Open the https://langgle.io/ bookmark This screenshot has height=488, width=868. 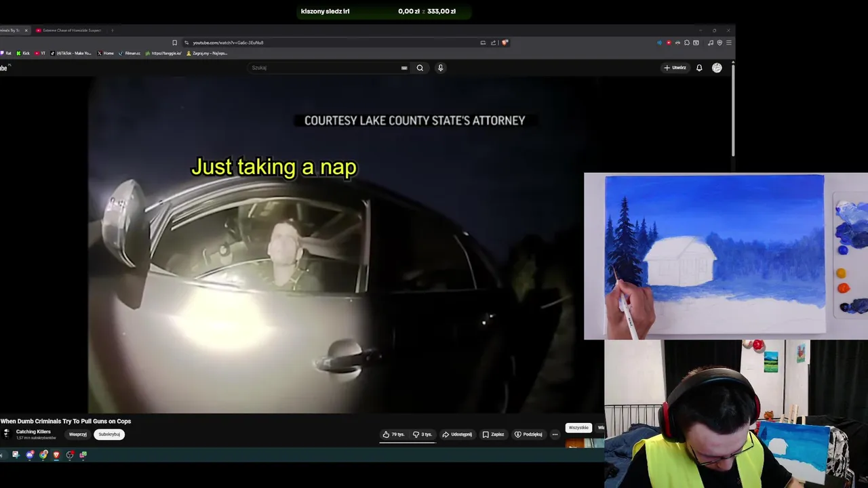pos(163,53)
